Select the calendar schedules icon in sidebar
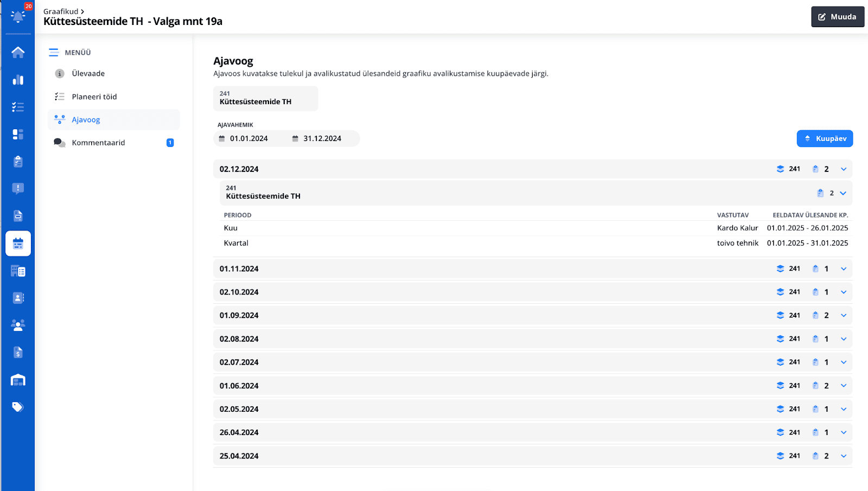The width and height of the screenshot is (868, 491). click(18, 244)
